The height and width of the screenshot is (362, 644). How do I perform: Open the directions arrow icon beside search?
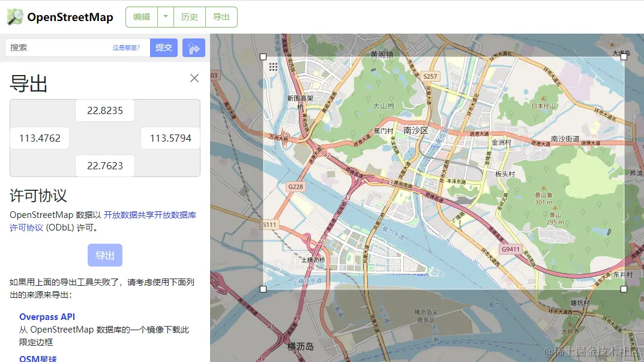tap(193, 48)
